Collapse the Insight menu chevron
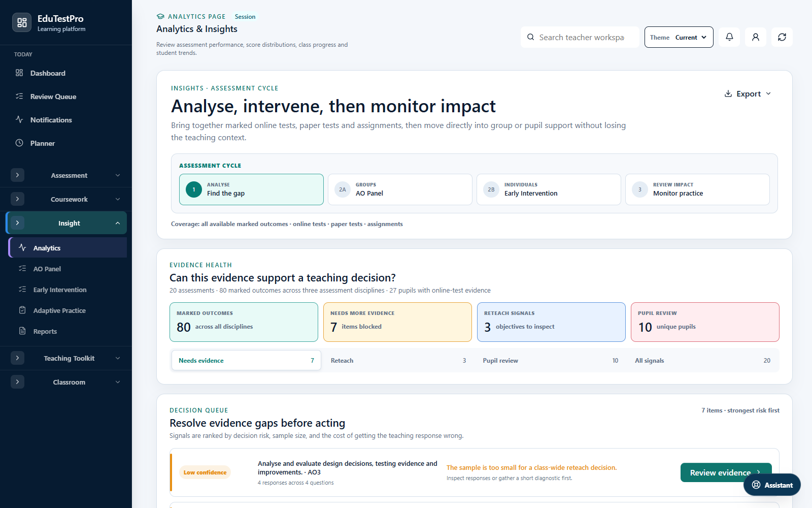The image size is (812, 508). (x=118, y=223)
